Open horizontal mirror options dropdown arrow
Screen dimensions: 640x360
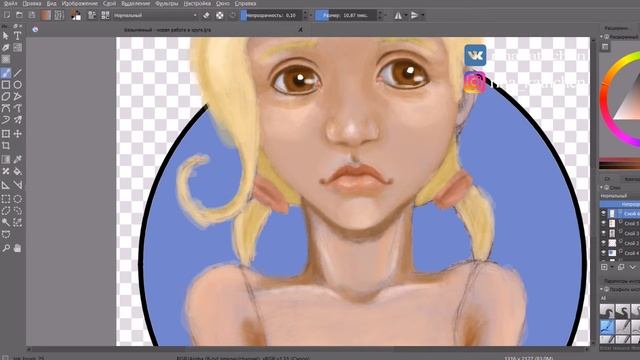(x=405, y=16)
